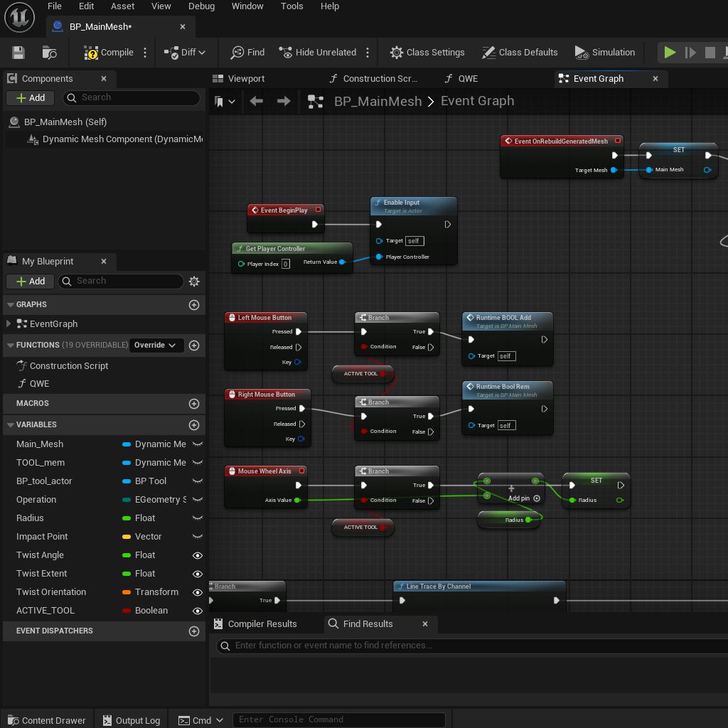Open the Window menu
The width and height of the screenshot is (728, 728).
tap(247, 6)
